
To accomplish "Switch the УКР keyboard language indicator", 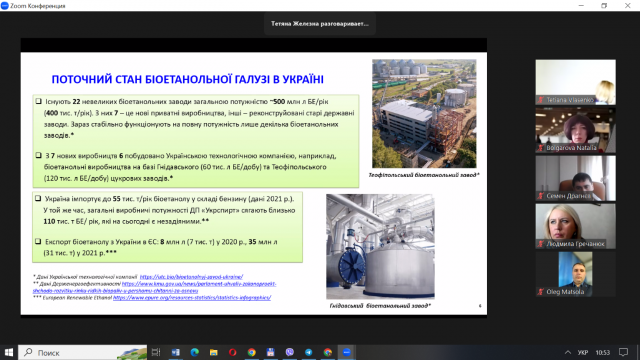I will (x=583, y=352).
